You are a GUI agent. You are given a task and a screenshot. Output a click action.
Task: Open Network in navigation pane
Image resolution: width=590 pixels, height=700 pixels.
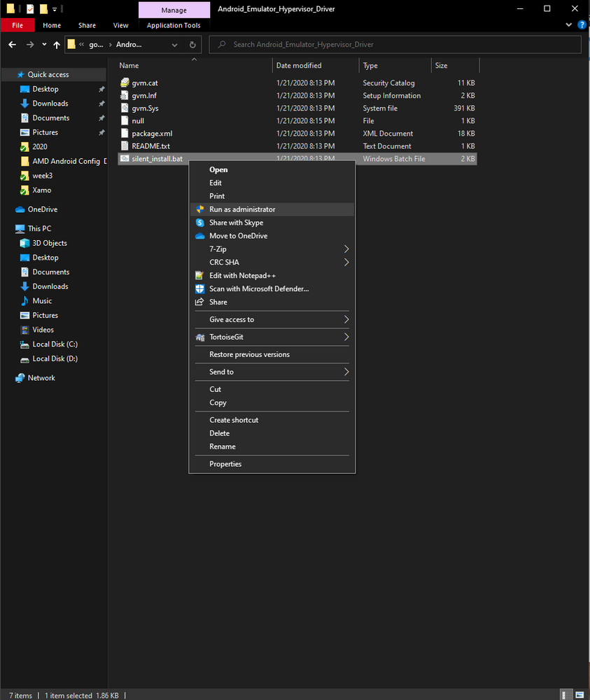click(41, 378)
